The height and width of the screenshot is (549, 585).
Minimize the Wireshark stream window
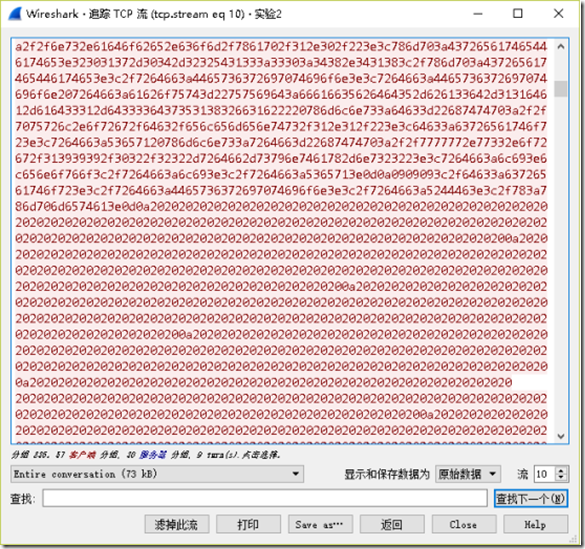(478, 14)
